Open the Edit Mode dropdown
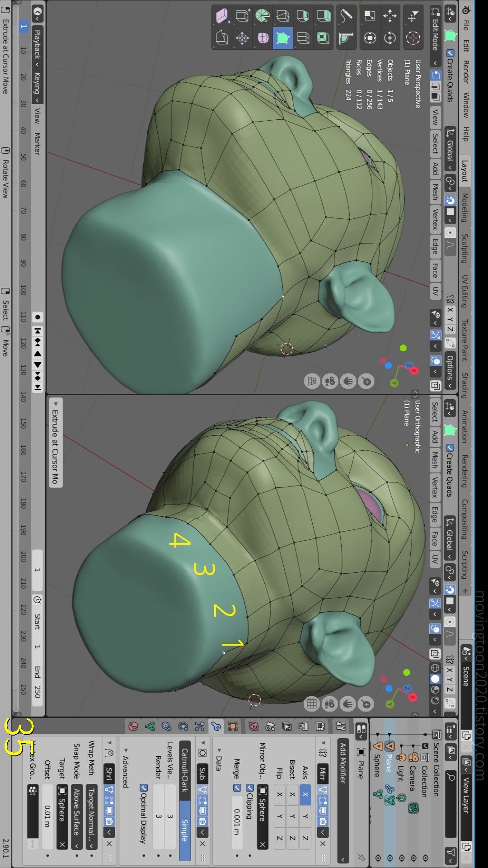Viewport: 488px width, 868px height. pos(435,35)
